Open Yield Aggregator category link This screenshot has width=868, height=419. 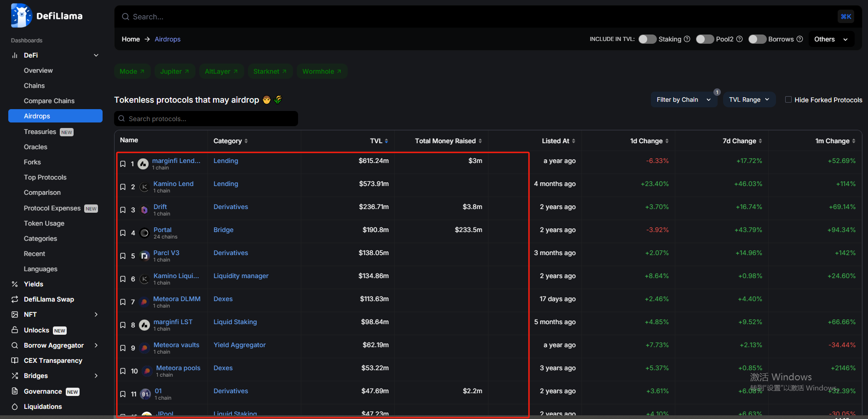pyautogui.click(x=240, y=345)
